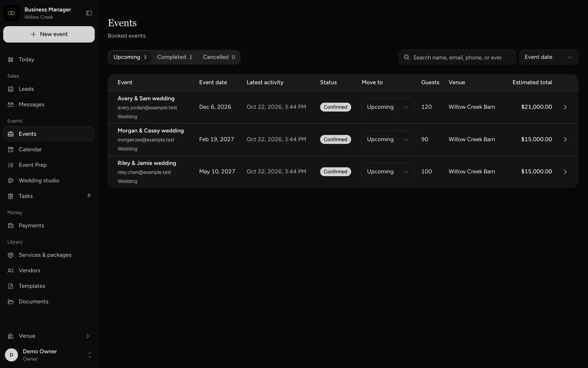The image size is (588, 368).
Task: Switch to Upcoming tab
Action: (130, 57)
